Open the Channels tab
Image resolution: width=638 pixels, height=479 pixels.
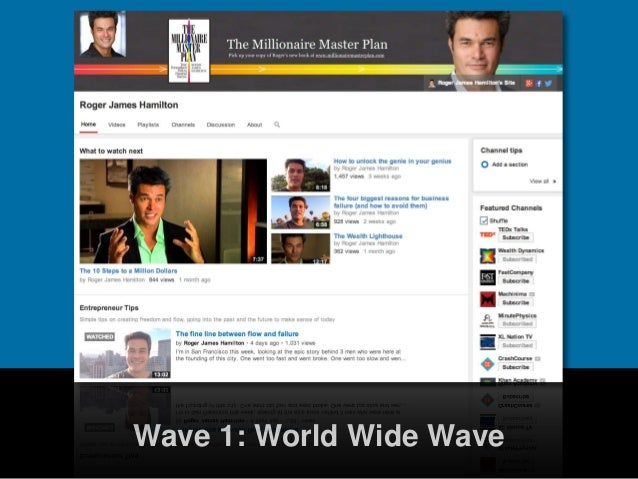point(183,125)
